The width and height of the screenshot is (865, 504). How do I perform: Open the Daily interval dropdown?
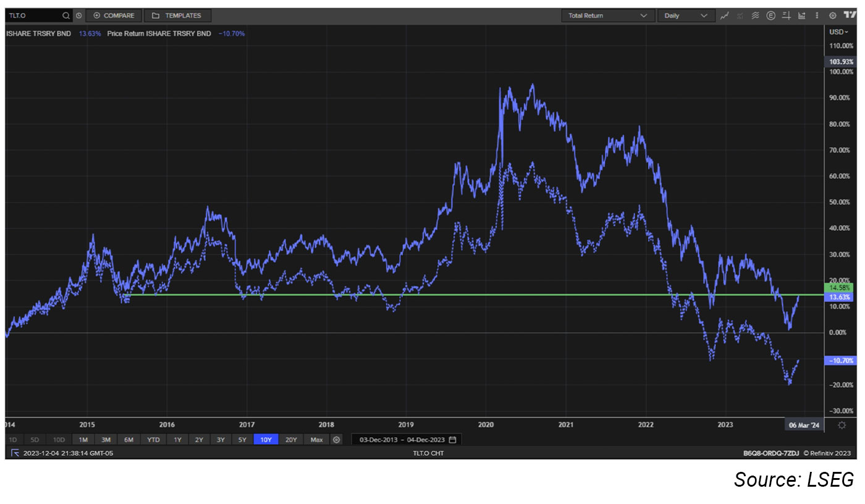pos(685,15)
